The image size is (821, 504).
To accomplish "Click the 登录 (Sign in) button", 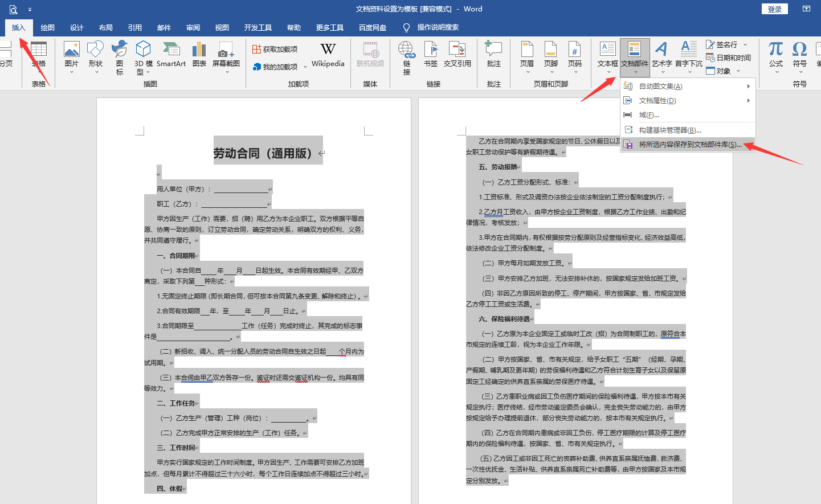I will 774,9.
